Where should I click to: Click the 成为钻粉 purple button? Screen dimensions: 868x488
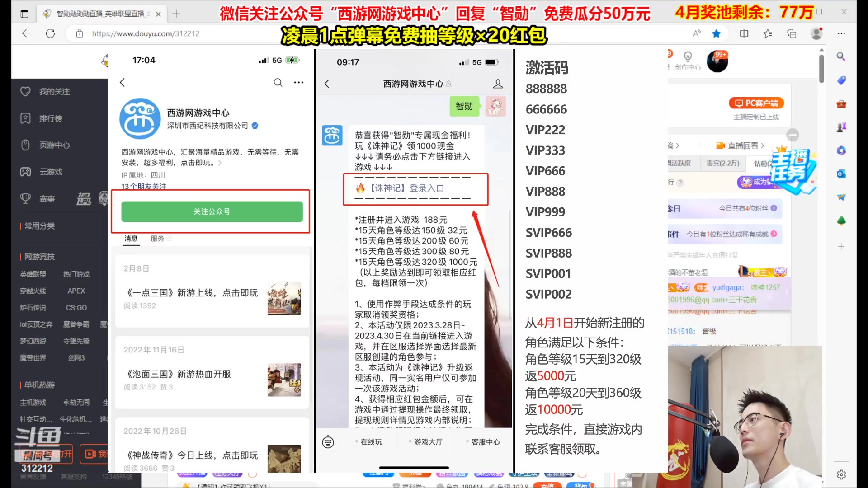[755, 182]
